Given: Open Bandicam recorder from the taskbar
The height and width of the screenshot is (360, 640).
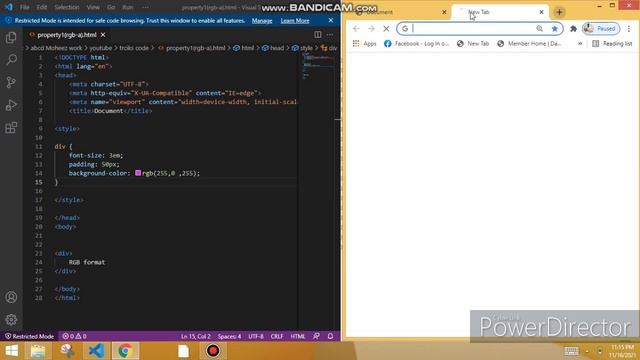Looking at the screenshot, I should [x=213, y=351].
